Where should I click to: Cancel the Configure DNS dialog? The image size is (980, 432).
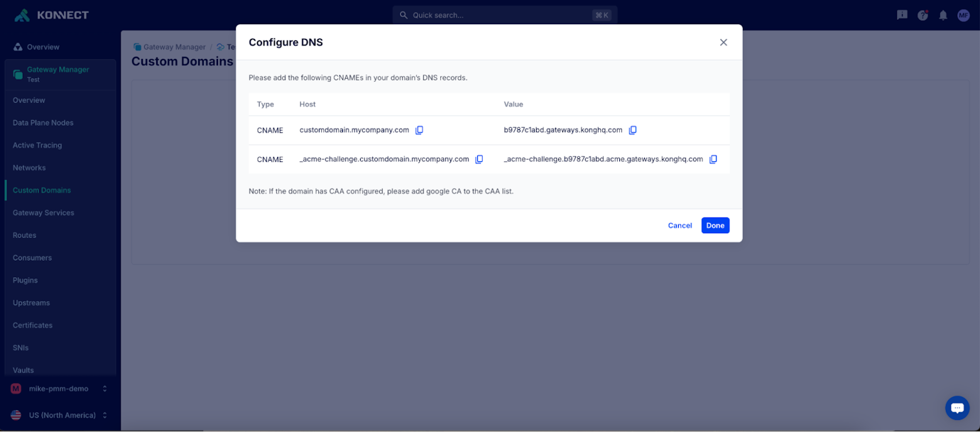tap(679, 225)
